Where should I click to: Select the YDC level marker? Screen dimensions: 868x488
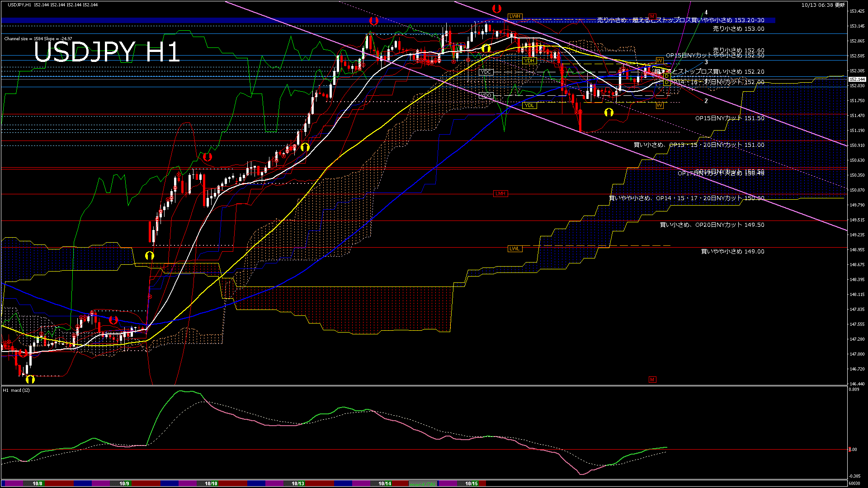click(486, 72)
